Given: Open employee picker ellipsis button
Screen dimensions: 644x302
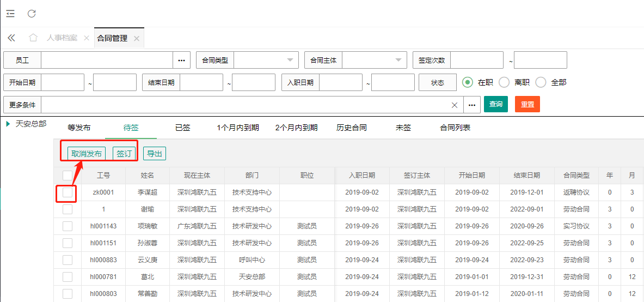Looking at the screenshot, I should [x=181, y=60].
